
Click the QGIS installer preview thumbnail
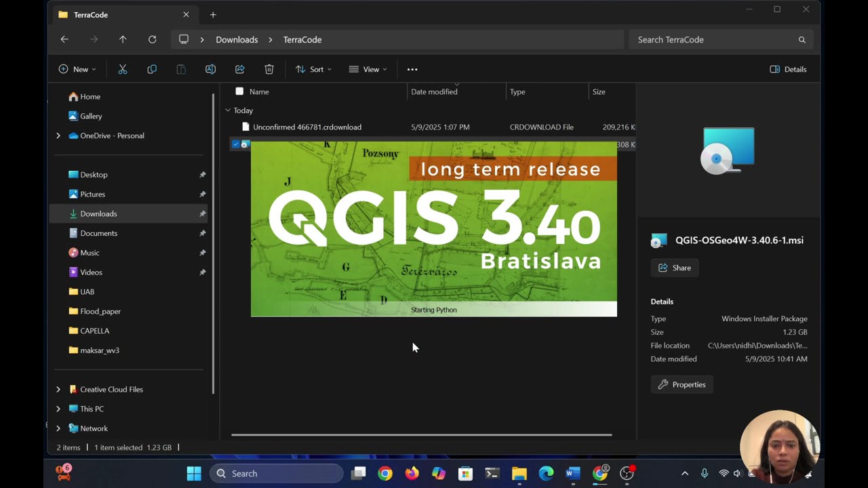(728, 150)
